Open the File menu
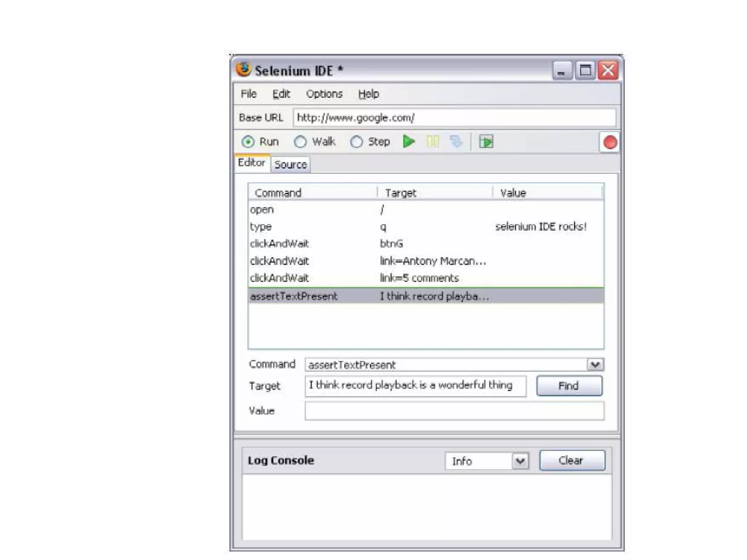The image size is (747, 560). [248, 94]
